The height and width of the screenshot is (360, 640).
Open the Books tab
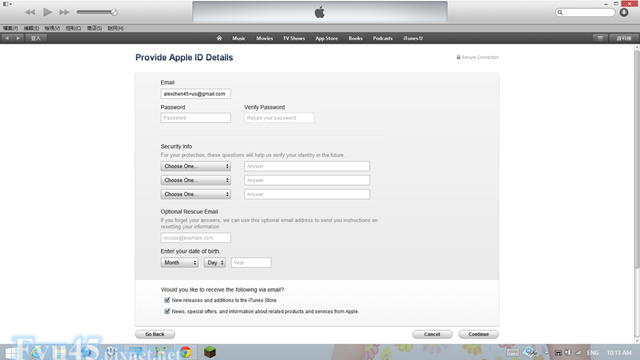[356, 38]
